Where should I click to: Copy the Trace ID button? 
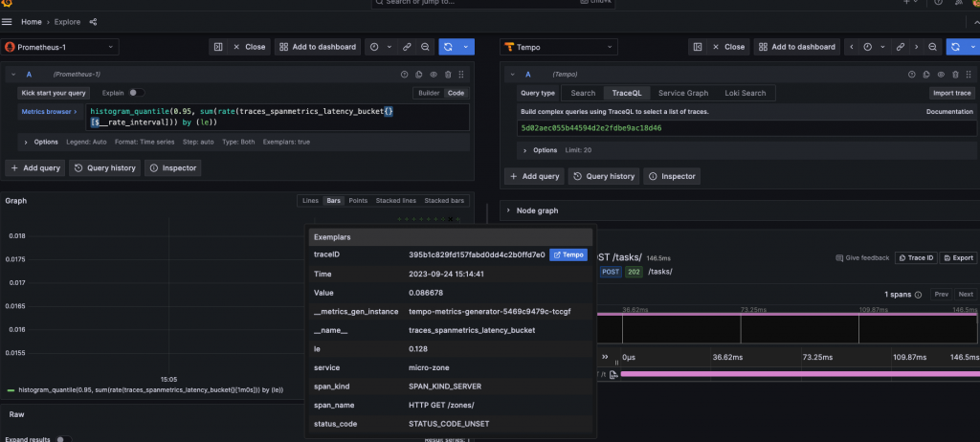(916, 257)
